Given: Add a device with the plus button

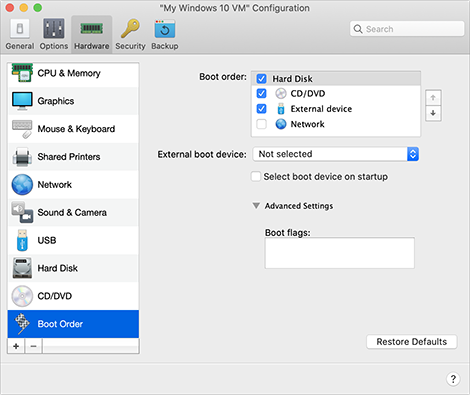Looking at the screenshot, I should point(16,346).
